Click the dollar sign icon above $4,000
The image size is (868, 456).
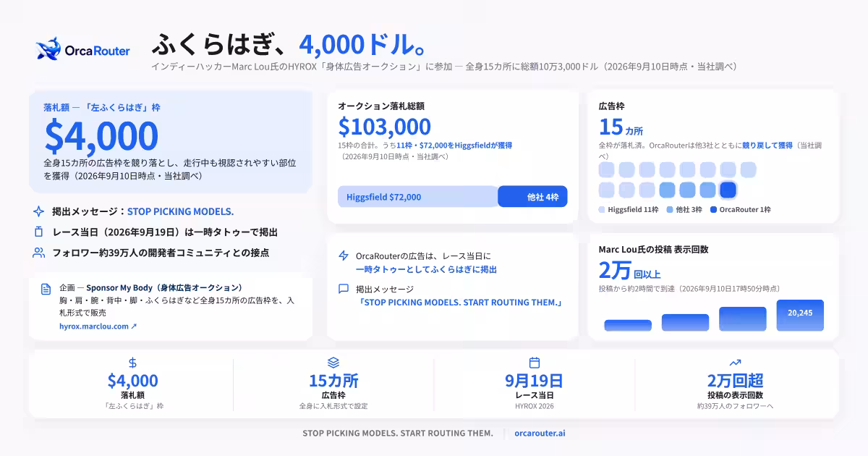click(132, 363)
